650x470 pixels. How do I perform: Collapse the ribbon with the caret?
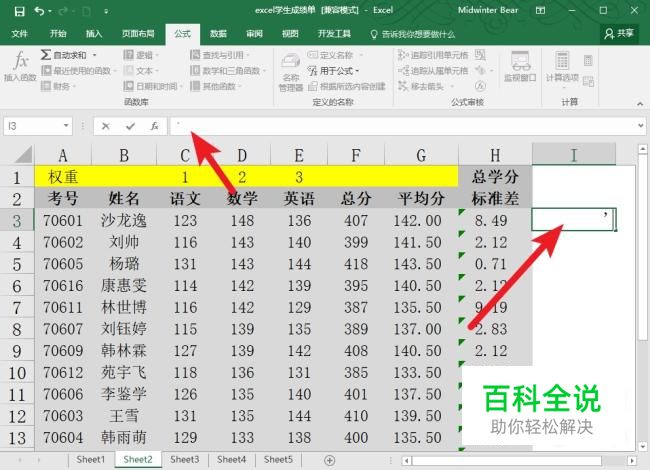click(x=640, y=104)
